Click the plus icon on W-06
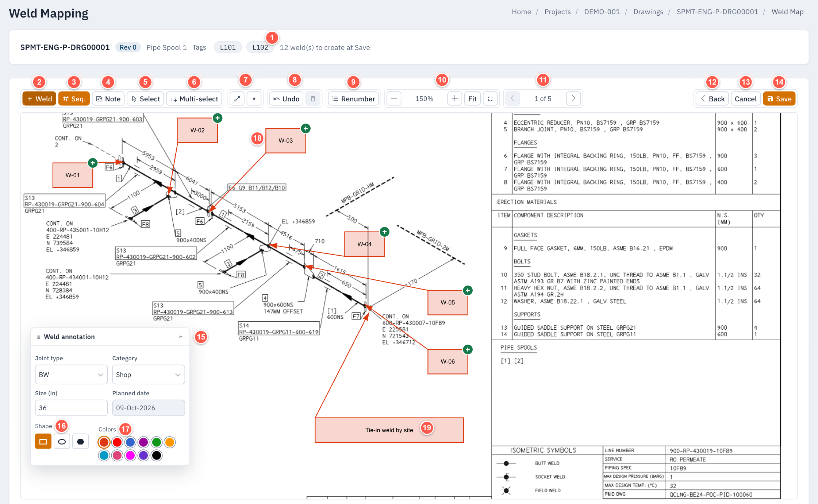 pyautogui.click(x=468, y=349)
